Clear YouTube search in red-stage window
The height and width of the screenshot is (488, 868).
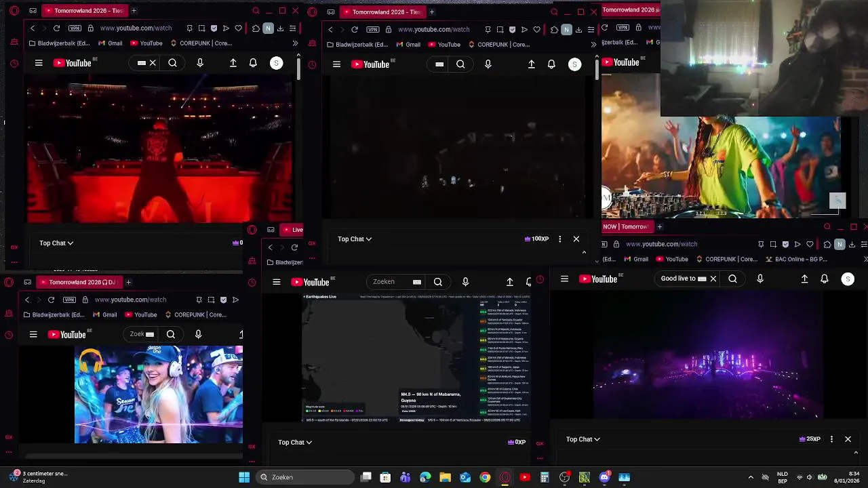pyautogui.click(x=153, y=63)
